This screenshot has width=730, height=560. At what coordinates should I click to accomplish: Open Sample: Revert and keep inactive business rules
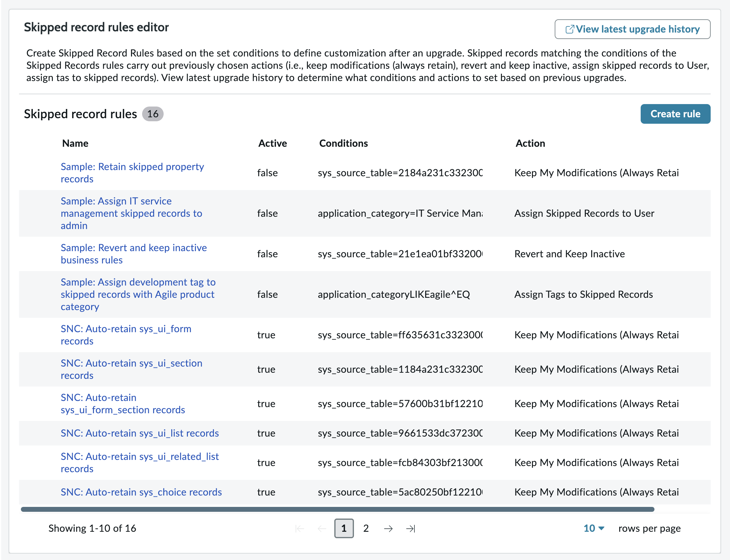coord(134,254)
